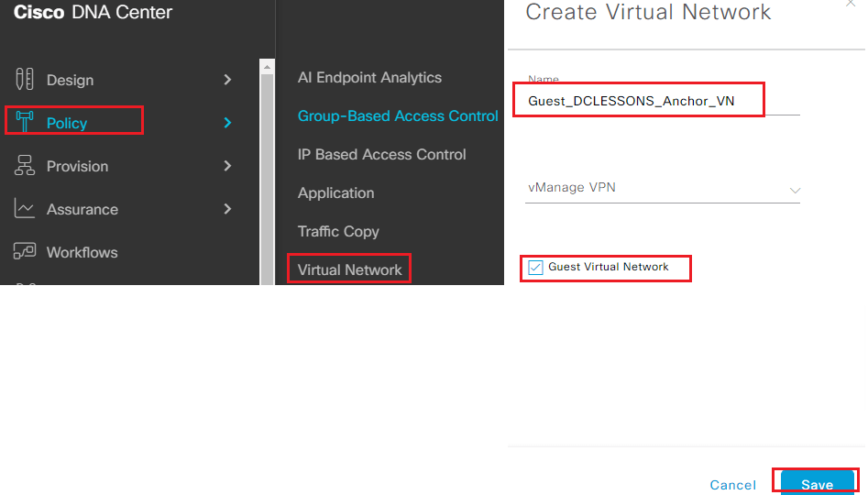Expand the Assurance menu chevron

coord(227,209)
